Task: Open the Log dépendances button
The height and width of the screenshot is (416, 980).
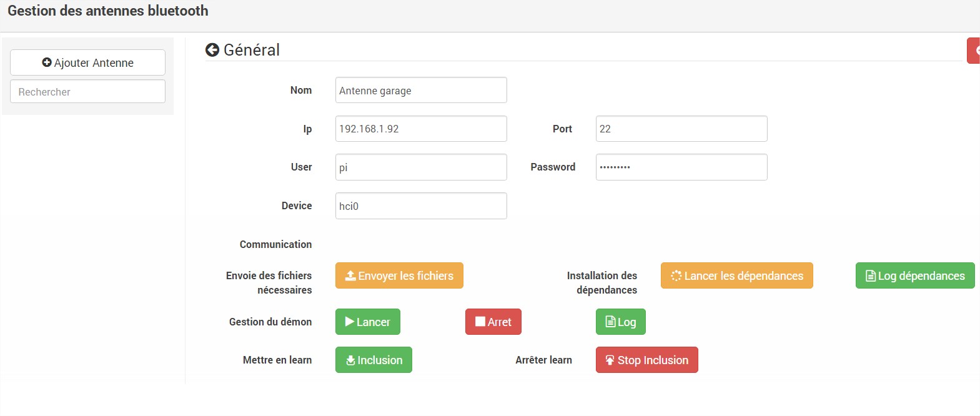Action: click(x=915, y=275)
